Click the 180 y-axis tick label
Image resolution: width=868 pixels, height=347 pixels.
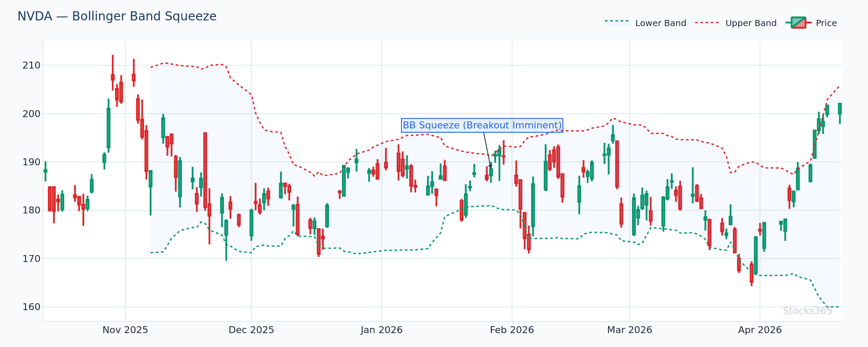(x=31, y=210)
